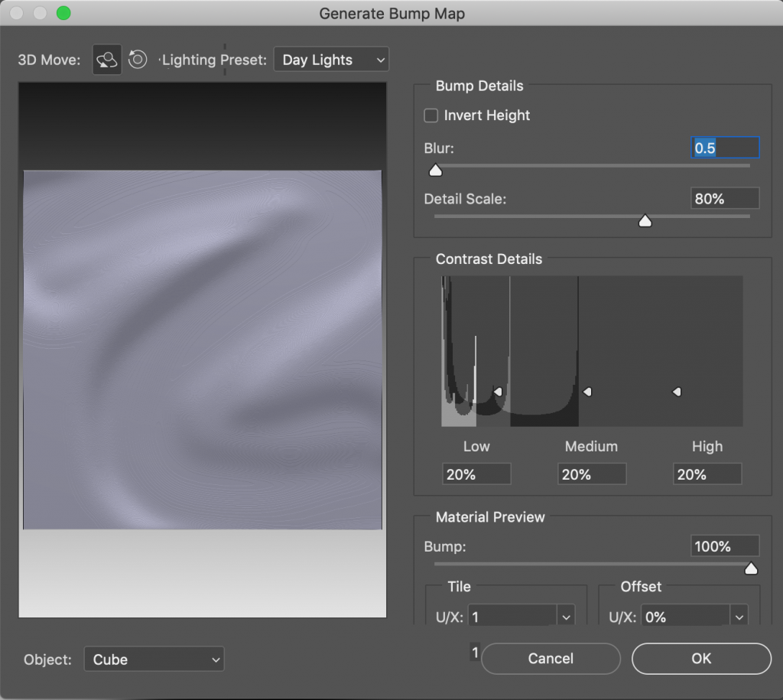Click the Low 20% input field
The width and height of the screenshot is (783, 700).
(476, 474)
